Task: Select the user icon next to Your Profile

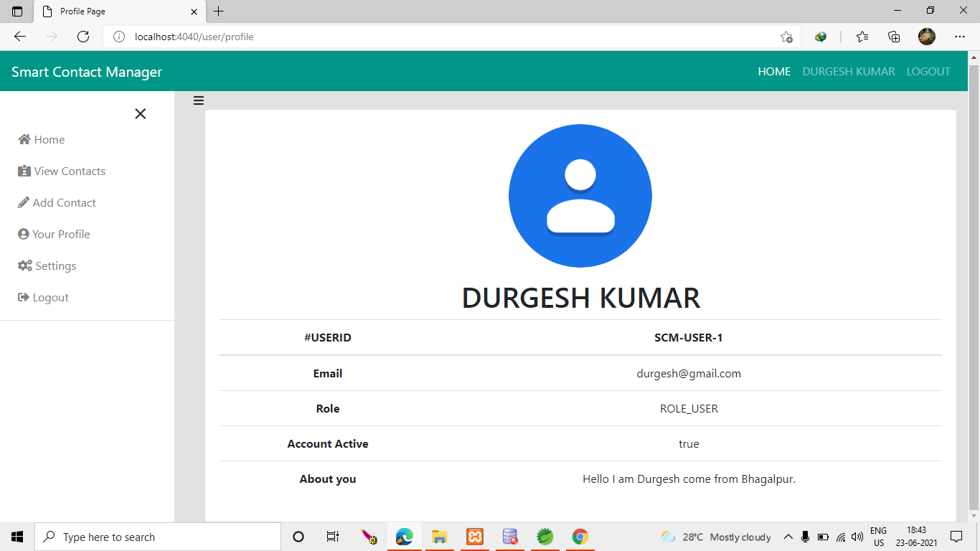Action: click(x=24, y=234)
